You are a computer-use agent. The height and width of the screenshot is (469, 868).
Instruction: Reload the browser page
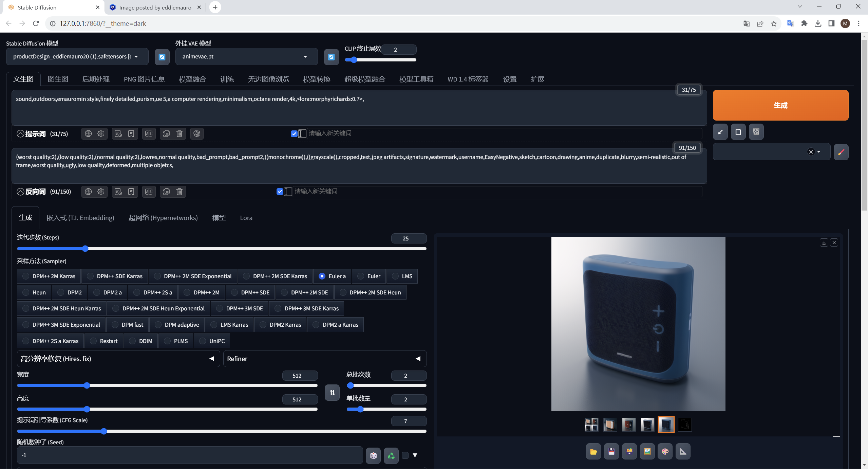[x=36, y=23]
